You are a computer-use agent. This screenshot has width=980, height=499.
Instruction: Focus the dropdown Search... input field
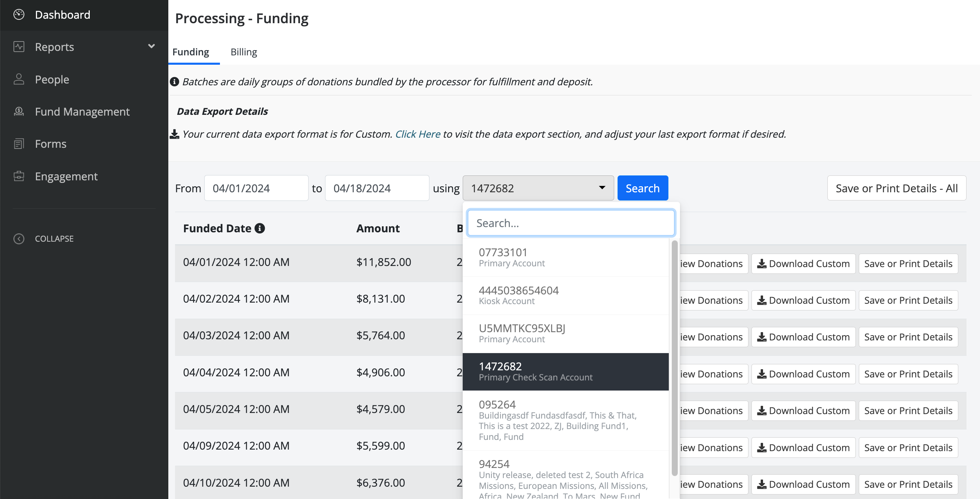[x=571, y=223]
